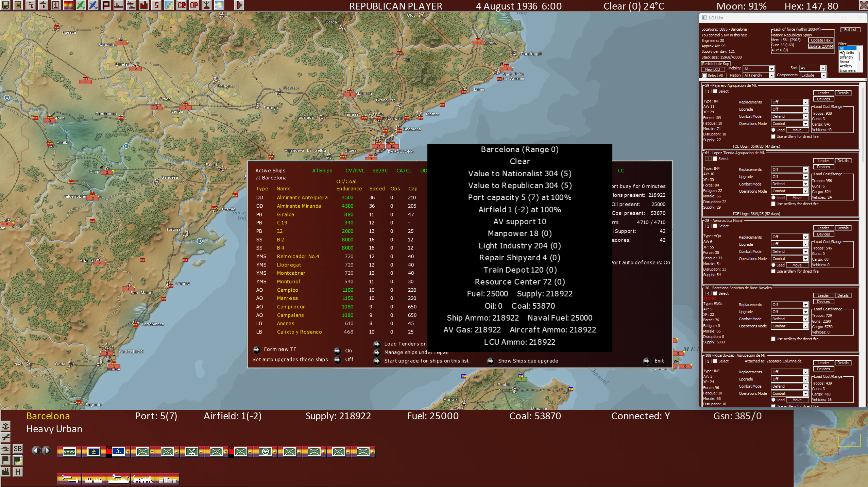Viewport: 868px width, 487px height.
Task: Open the Mobility filter dropdown
Action: tap(771, 69)
